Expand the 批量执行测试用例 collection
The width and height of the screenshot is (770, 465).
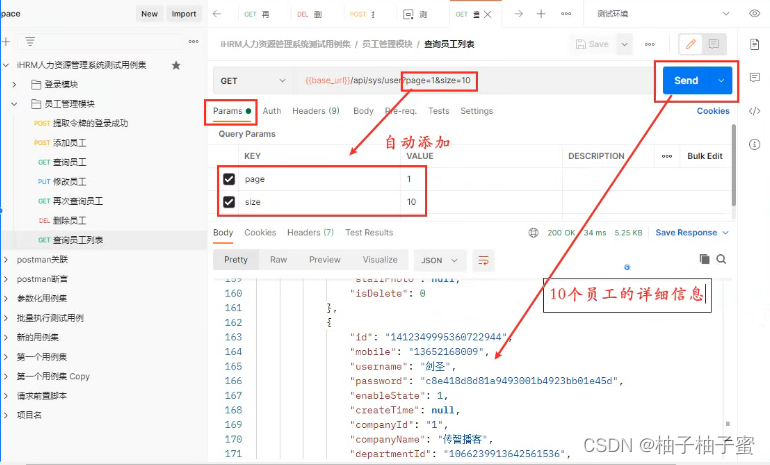click(x=6, y=318)
